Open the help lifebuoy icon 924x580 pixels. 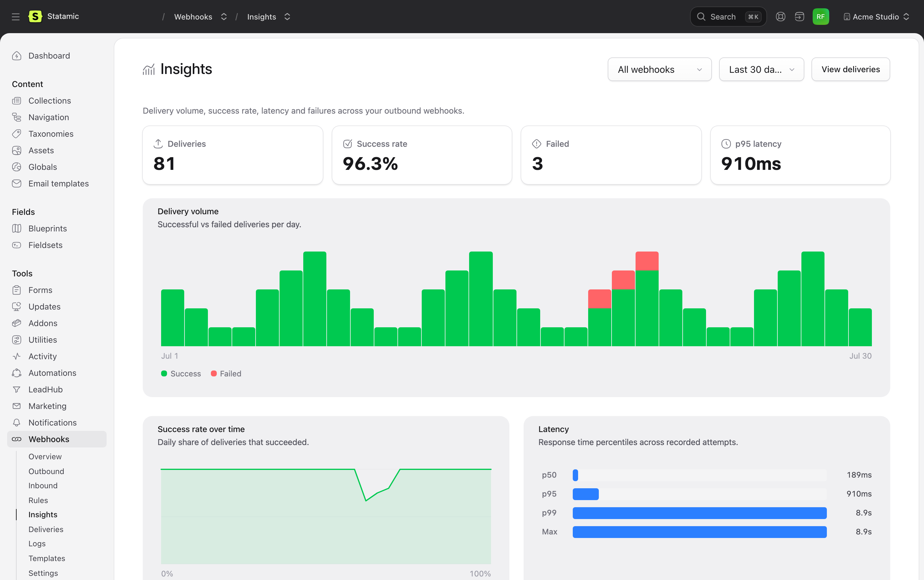780,17
